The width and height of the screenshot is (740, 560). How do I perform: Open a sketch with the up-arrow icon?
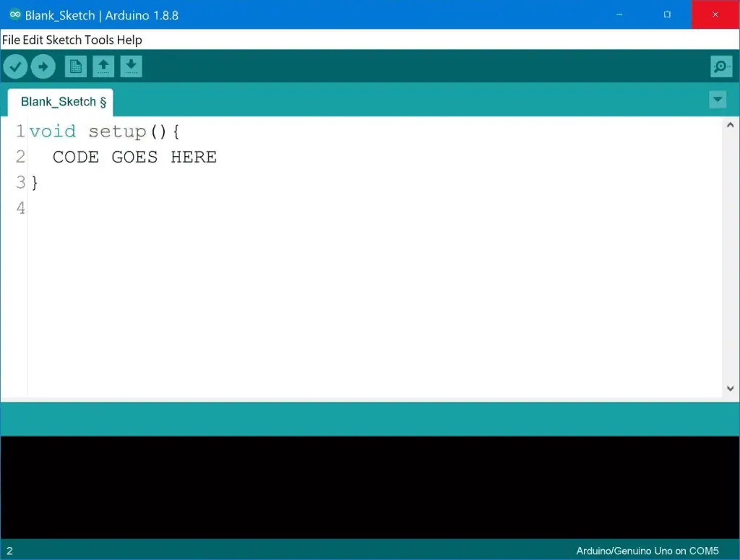103,66
